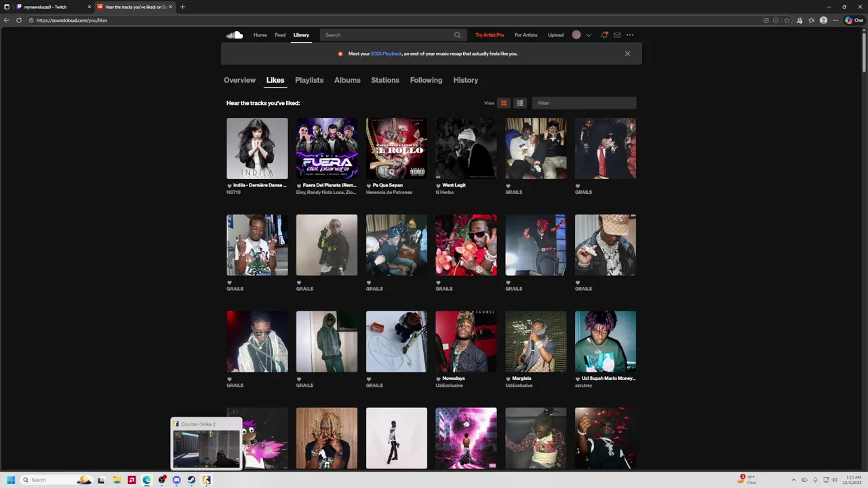Open the browser favorites list
The height and width of the screenshot is (488, 868).
(811, 20)
